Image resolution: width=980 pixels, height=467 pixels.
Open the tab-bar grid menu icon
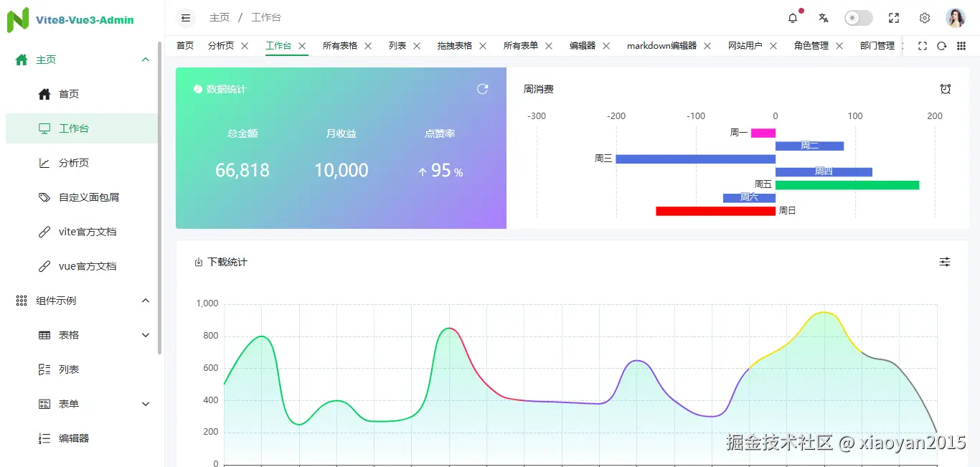click(961, 46)
